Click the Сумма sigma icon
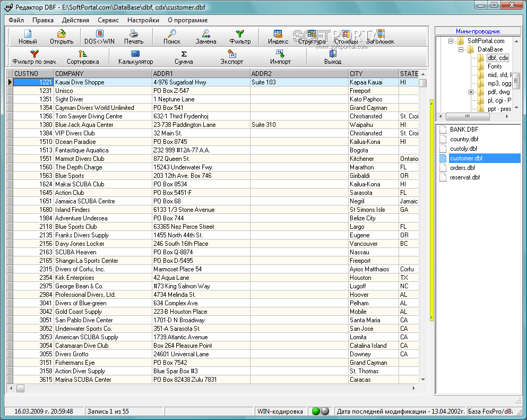Screen dimensions: 527x420 [x=184, y=54]
